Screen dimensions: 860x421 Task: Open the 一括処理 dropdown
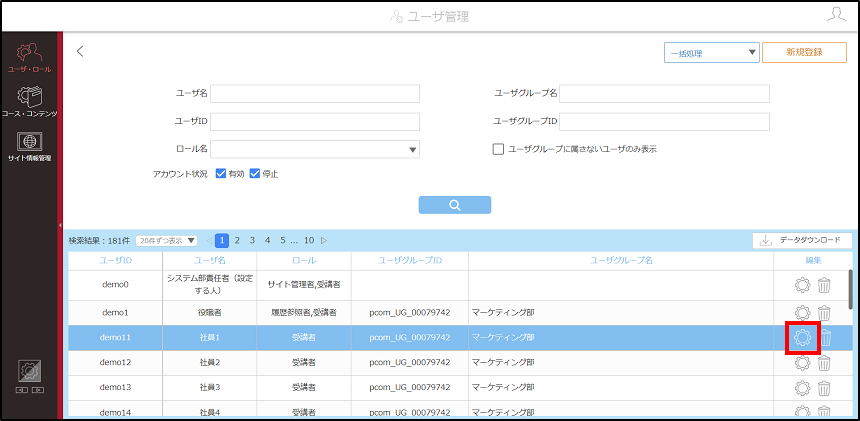point(711,53)
